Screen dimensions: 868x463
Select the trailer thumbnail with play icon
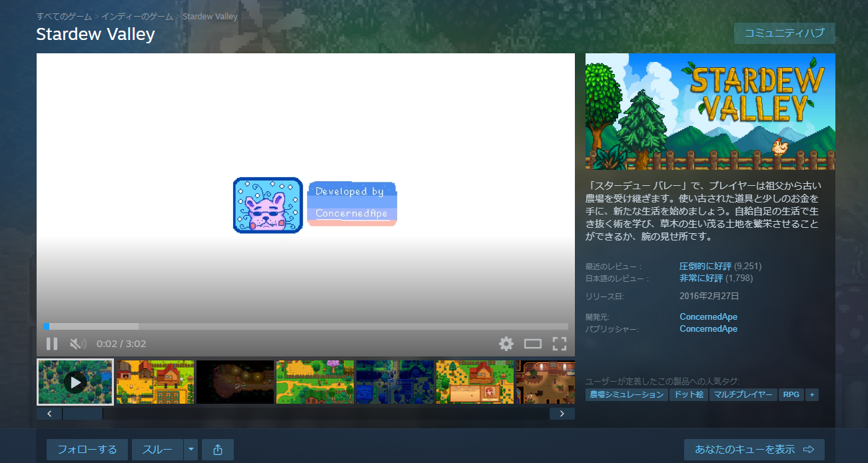click(x=75, y=382)
